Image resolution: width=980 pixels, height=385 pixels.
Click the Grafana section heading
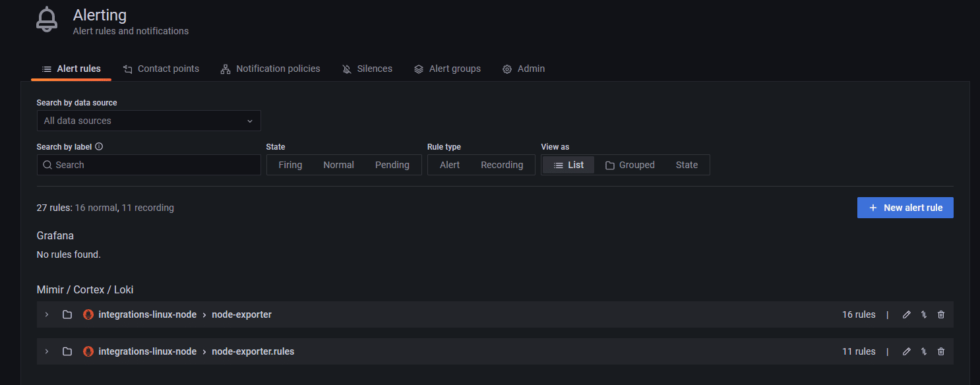click(55, 235)
